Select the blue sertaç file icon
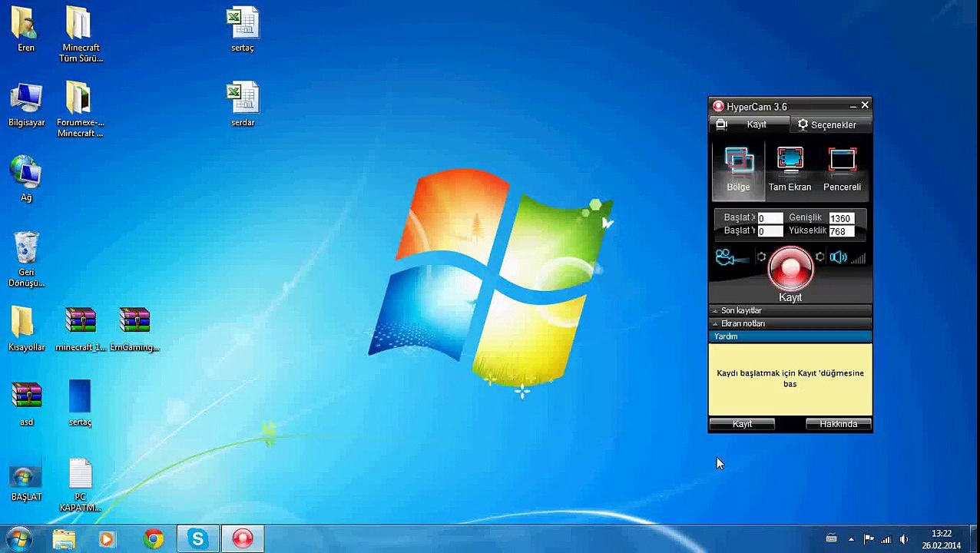The width and height of the screenshot is (980, 553). (80, 404)
